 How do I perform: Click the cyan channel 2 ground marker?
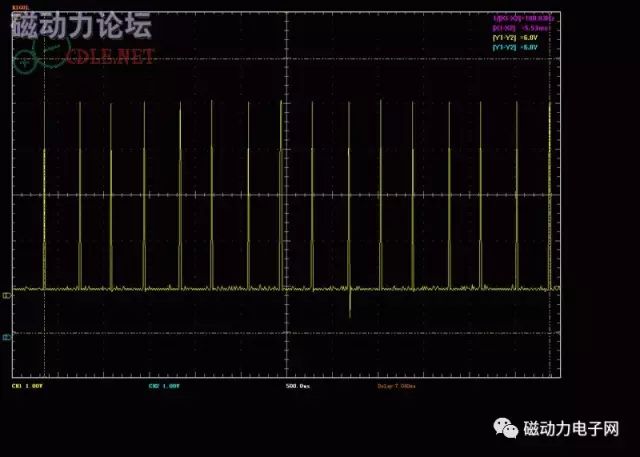pos(7,337)
